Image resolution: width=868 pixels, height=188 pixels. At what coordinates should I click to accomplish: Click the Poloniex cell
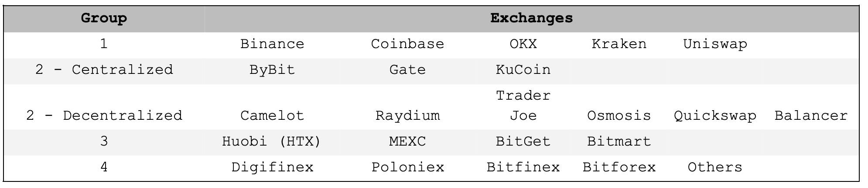(407, 167)
